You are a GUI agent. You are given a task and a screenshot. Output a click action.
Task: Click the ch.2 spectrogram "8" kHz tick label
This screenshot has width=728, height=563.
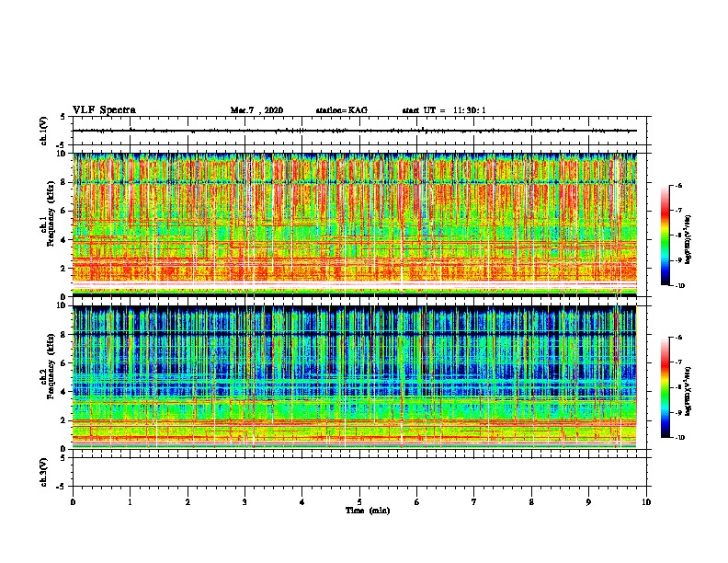(x=64, y=335)
